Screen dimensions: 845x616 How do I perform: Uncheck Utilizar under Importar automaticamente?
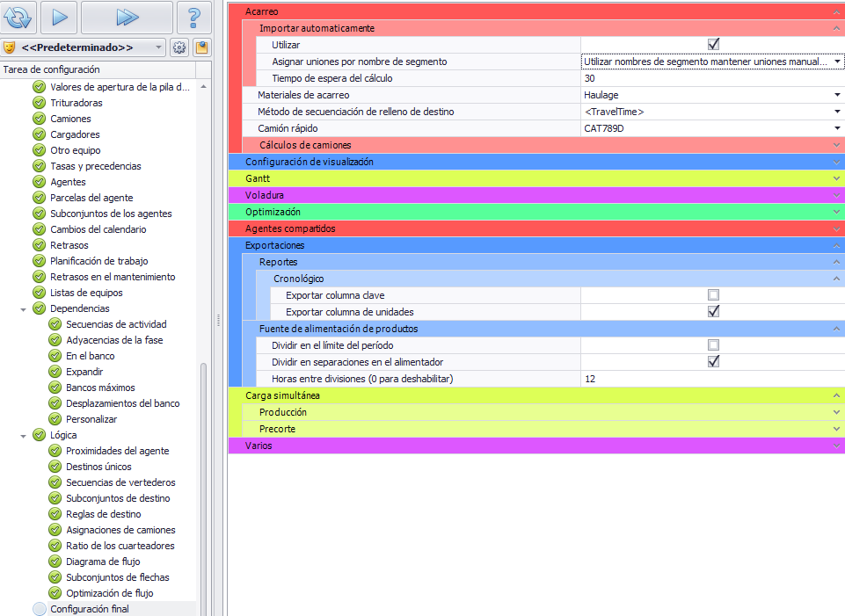713,45
